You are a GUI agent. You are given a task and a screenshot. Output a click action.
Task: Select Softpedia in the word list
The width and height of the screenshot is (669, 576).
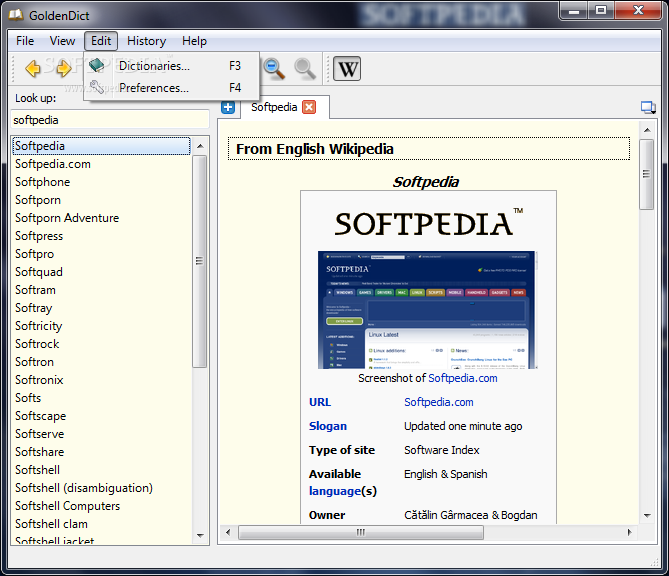tap(101, 146)
